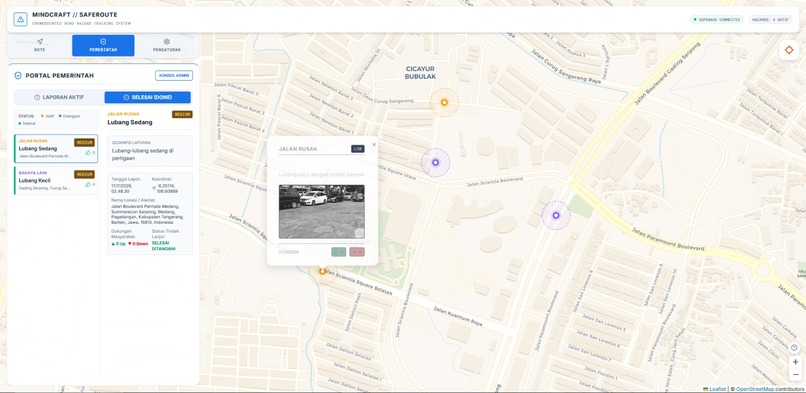Screen dimensions: 806x393
Task: Click the 0 Down support count
Action: (138, 244)
